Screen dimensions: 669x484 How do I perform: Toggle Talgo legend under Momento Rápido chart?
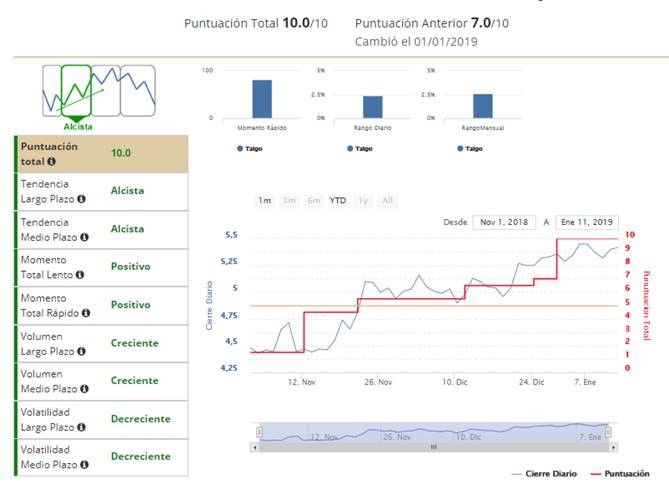pyautogui.click(x=250, y=149)
